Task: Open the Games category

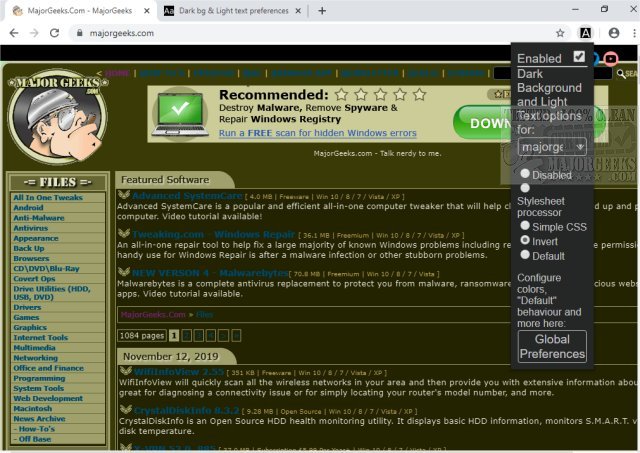Action: [27, 318]
